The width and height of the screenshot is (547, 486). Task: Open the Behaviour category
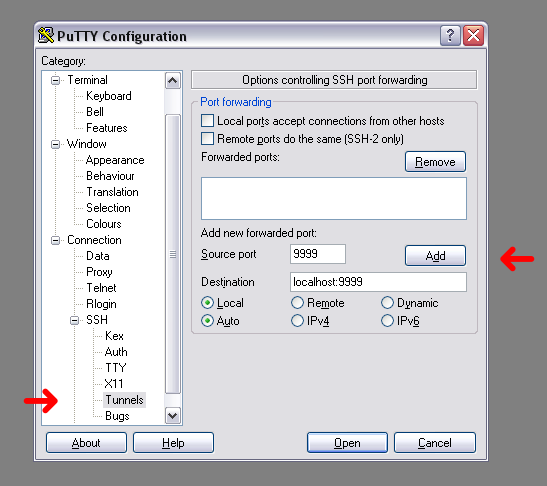[110, 176]
